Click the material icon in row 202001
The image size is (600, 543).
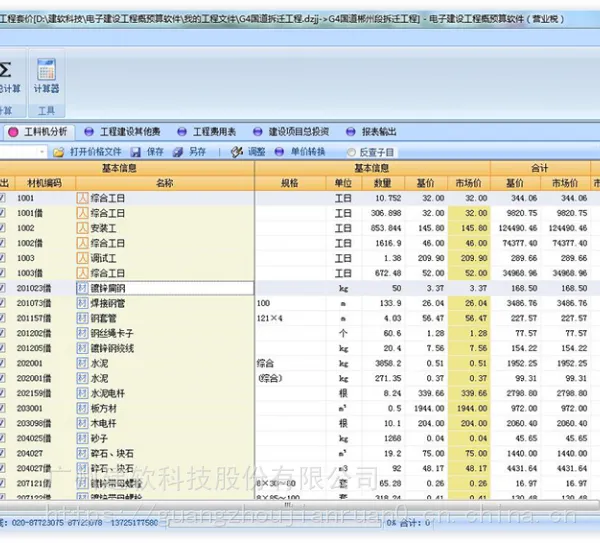click(82, 363)
